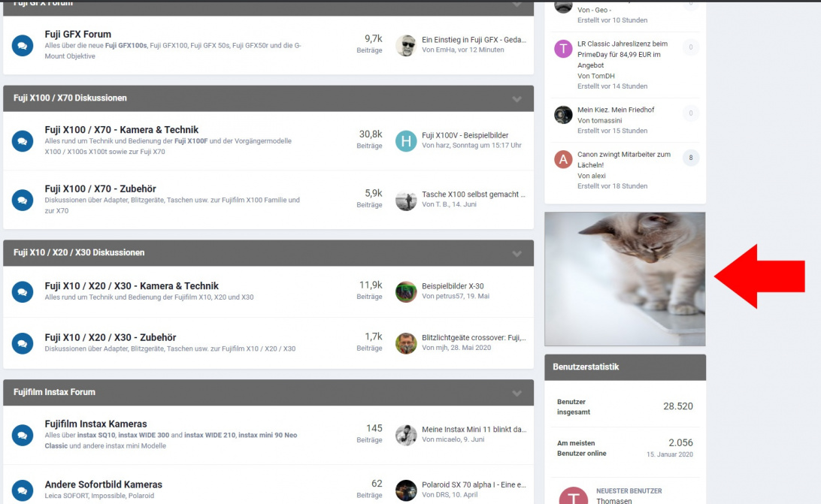Open newest user Thomasen's profile
Image resolution: width=821 pixels, height=504 pixels.
pyautogui.click(x=613, y=500)
